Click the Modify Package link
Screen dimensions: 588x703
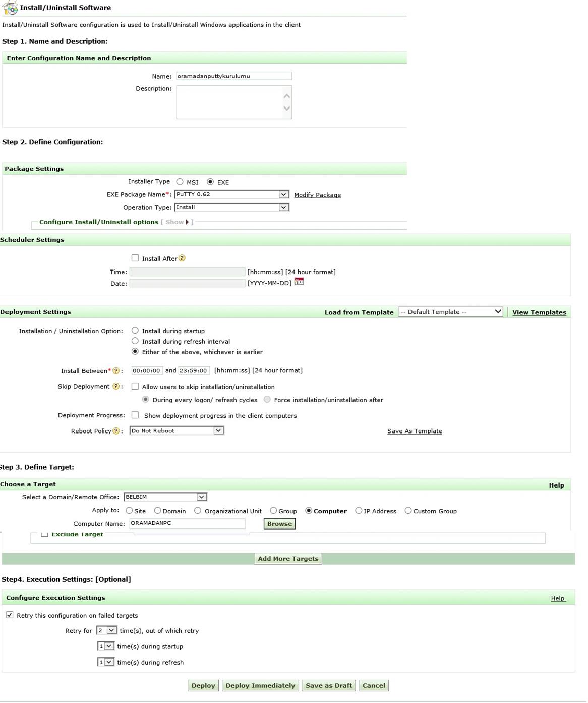317,195
